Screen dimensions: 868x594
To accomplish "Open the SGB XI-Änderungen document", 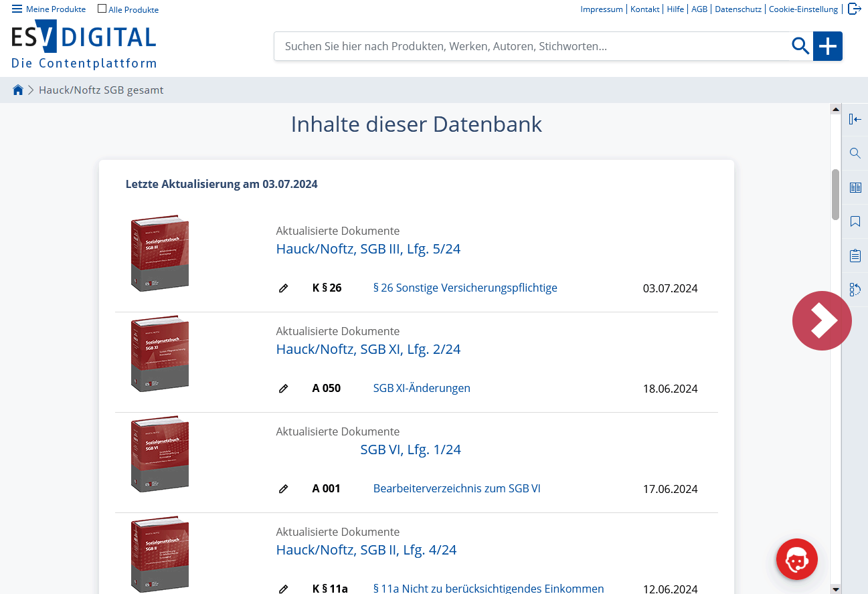I will (422, 388).
